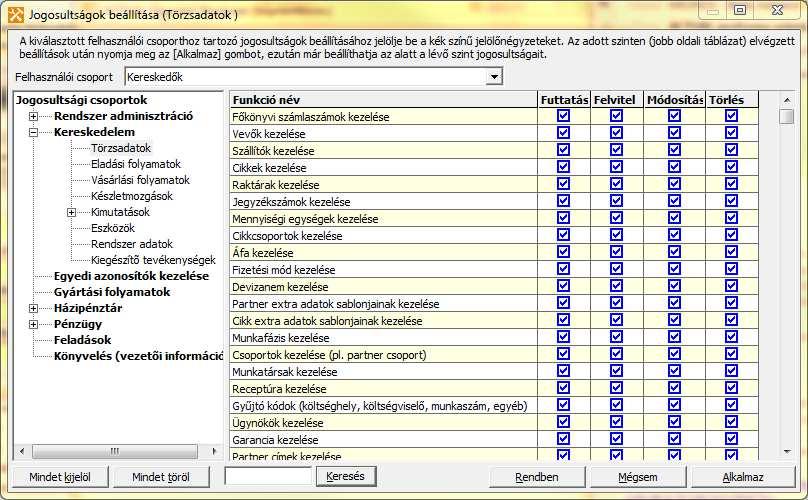Screen dimensions: 808x500
Task: Toggle Törlés for Cikkcsoportok kezelése
Action: pyautogui.click(x=731, y=235)
